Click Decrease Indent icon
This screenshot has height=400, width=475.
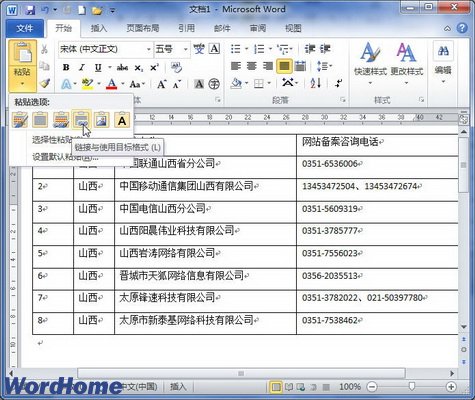[x=310, y=49]
